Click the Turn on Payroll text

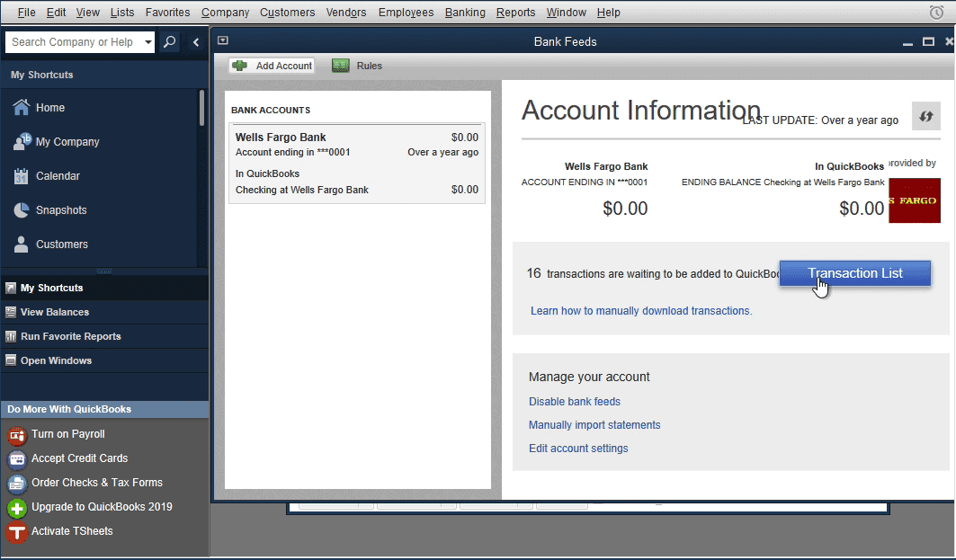[68, 434]
